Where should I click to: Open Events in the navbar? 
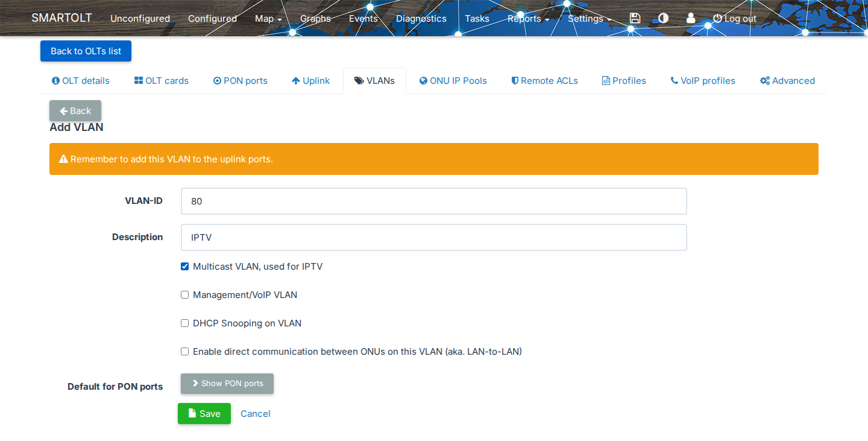(x=363, y=19)
